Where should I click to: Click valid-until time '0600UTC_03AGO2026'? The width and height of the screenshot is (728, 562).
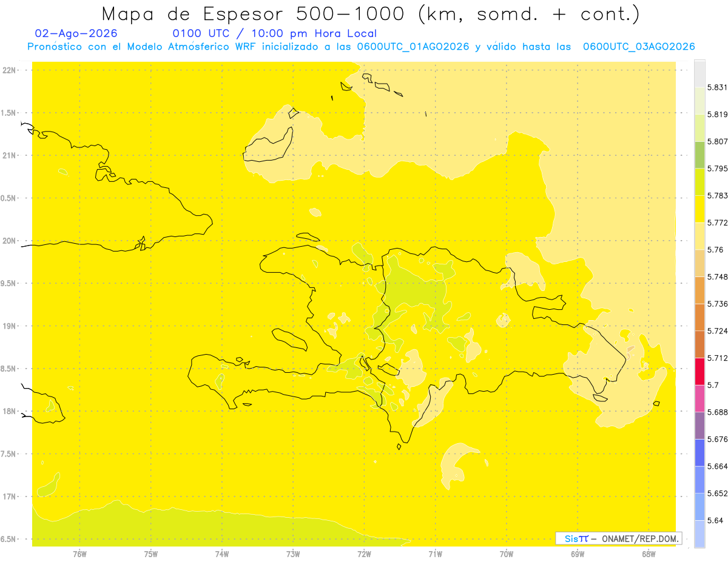tap(639, 47)
